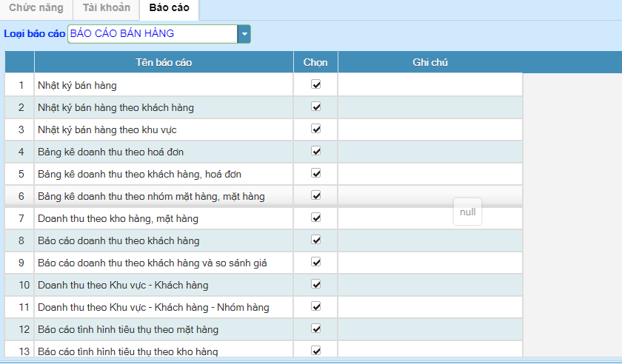The image size is (622, 364).
Task: Click the Chọn column header
Action: point(315,62)
